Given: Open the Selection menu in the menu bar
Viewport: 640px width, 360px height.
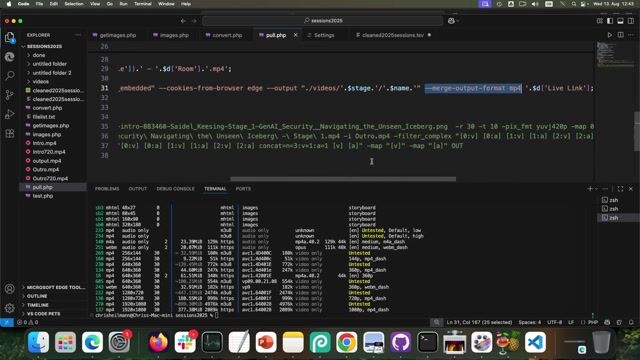Looking at the screenshot, I should 74,4.
